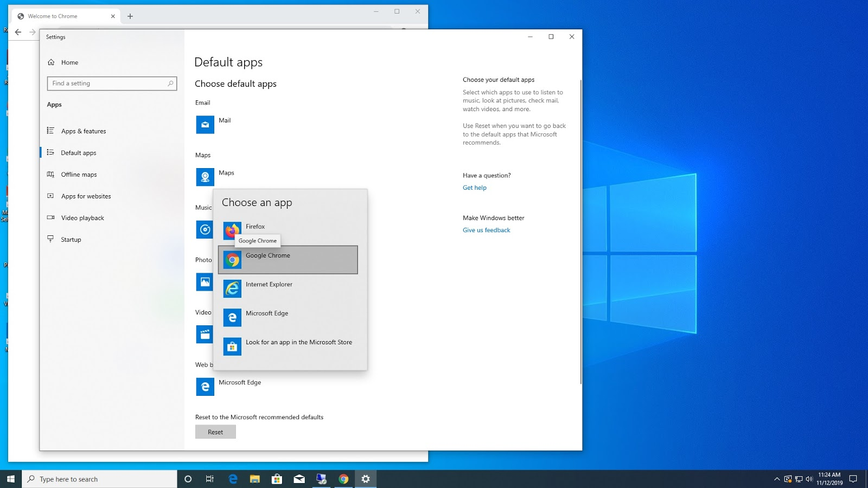Image resolution: width=868 pixels, height=488 pixels.
Task: Click the video player default app icon
Action: tap(205, 334)
